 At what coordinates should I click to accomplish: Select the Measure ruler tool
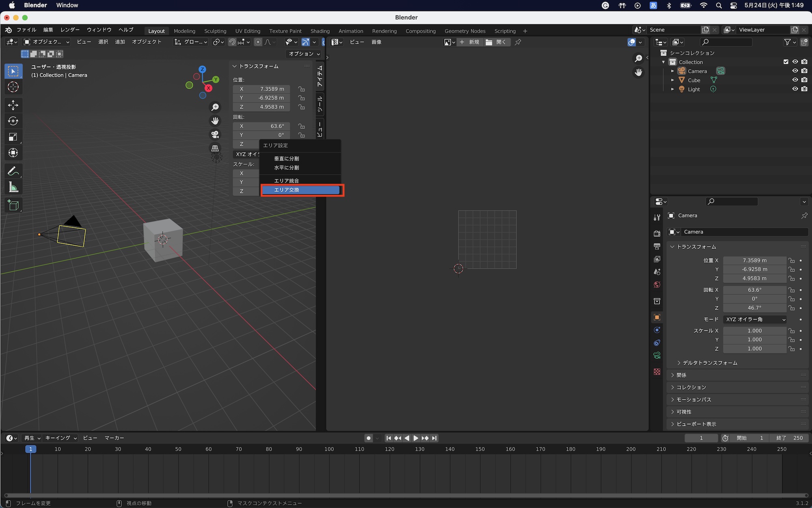pyautogui.click(x=13, y=187)
